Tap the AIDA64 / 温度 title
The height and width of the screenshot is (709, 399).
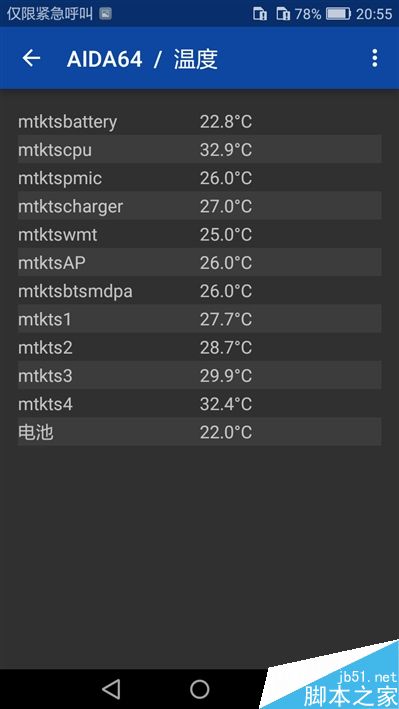click(x=142, y=59)
